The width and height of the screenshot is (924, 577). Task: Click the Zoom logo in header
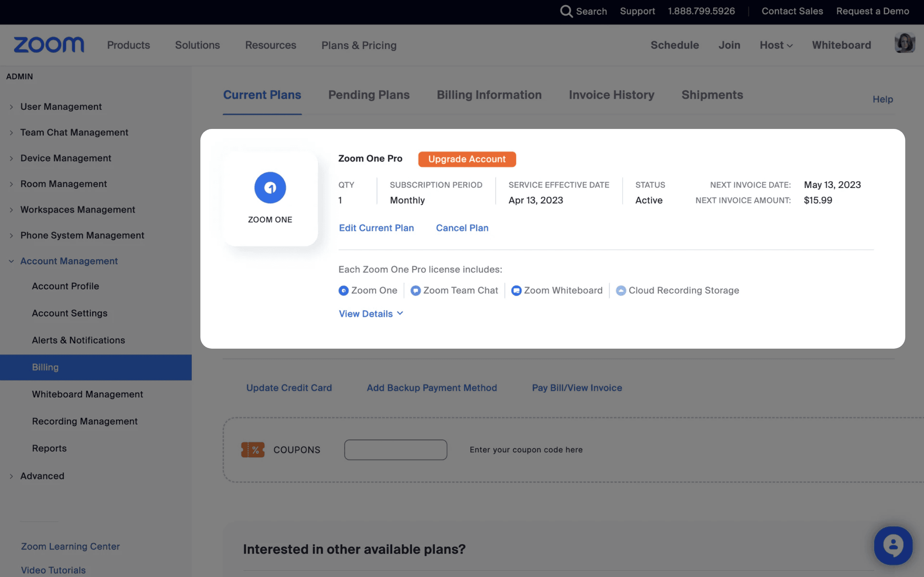49,45
